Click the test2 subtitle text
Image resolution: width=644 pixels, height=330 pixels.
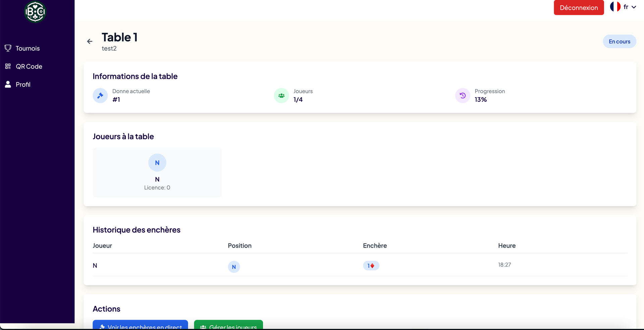(109, 49)
